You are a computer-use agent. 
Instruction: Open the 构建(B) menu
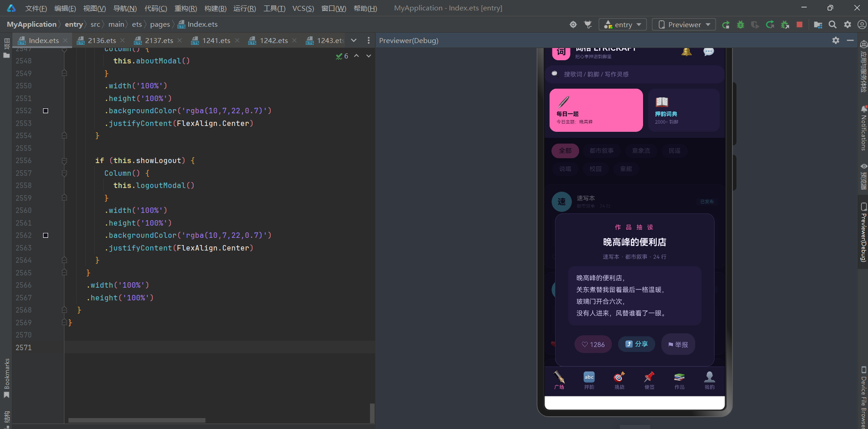click(215, 8)
